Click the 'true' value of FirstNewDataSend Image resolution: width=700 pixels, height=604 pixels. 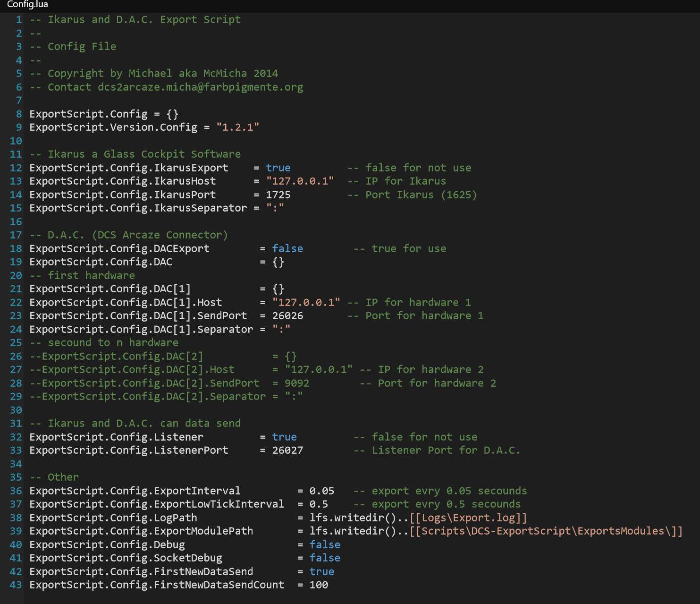point(322,572)
